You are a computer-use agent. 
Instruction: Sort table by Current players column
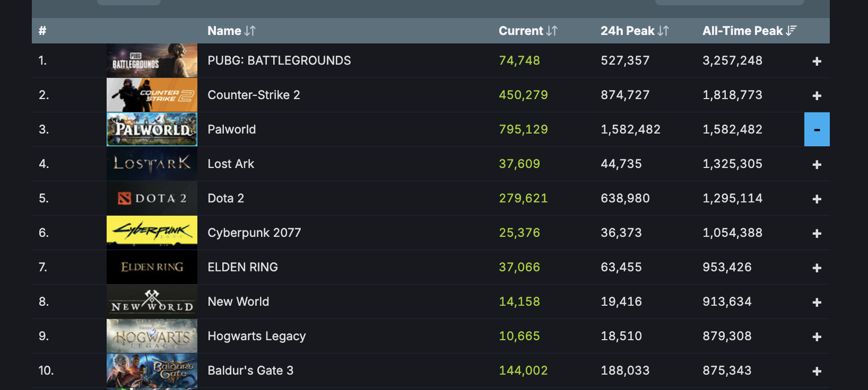(528, 31)
